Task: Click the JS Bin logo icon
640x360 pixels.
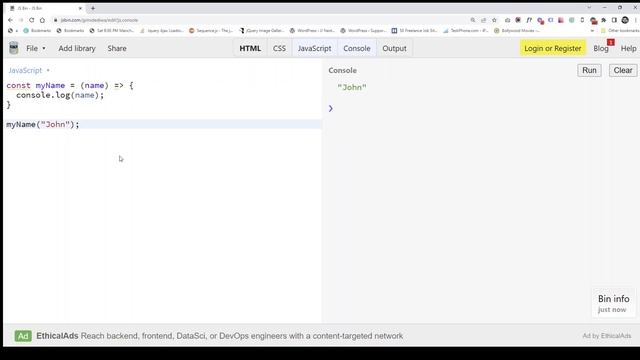Action: pos(13,48)
